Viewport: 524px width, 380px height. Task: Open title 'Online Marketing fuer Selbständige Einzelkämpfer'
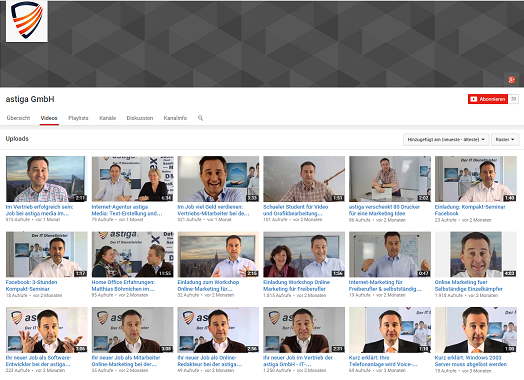[469, 286]
